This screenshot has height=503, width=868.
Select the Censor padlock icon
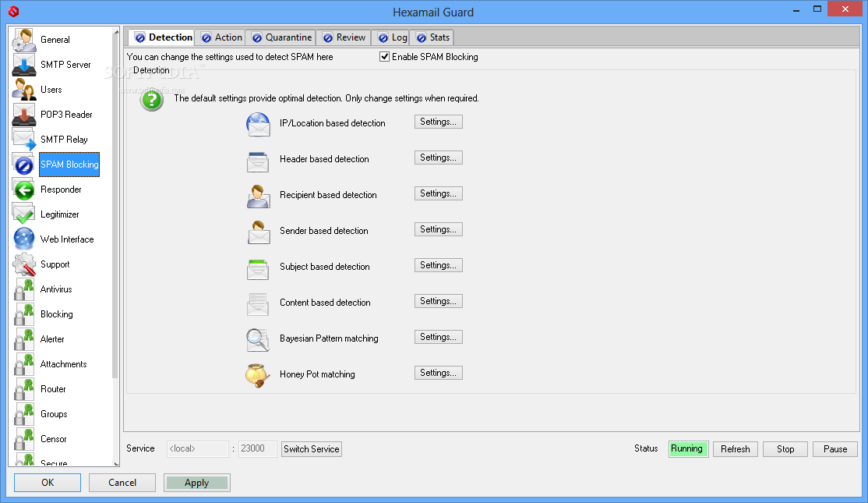pos(24,439)
